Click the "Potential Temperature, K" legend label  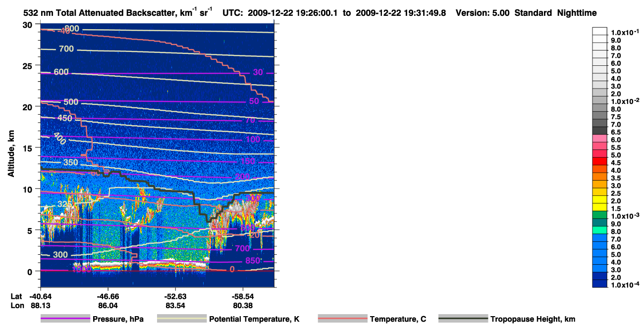pos(254,320)
